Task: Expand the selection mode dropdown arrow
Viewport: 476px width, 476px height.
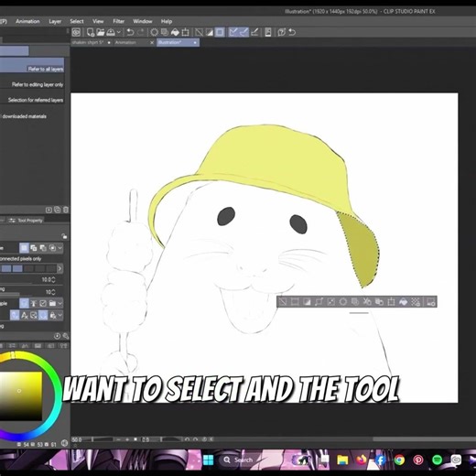Action: 60,248
